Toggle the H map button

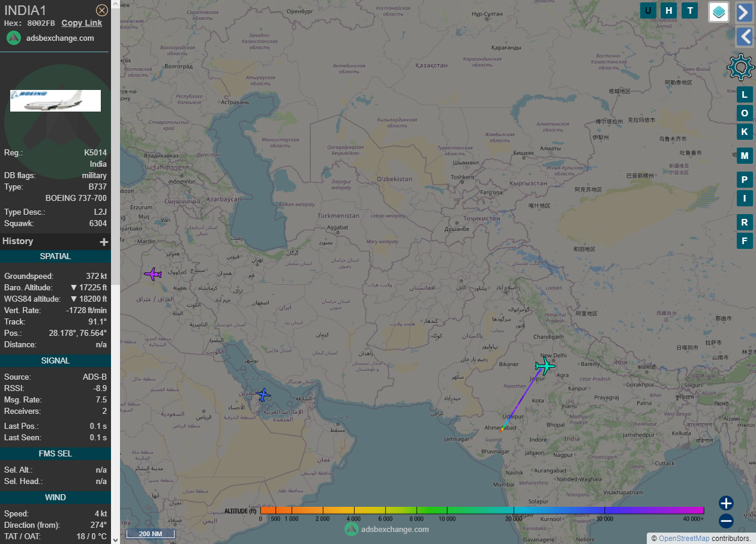[669, 10]
